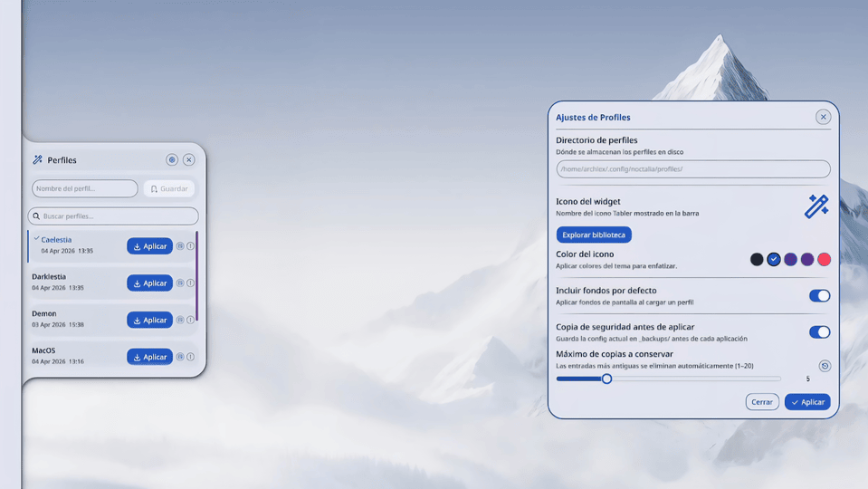This screenshot has width=868, height=489.
Task: Click the Buscar perfiles search field
Action: tap(113, 216)
